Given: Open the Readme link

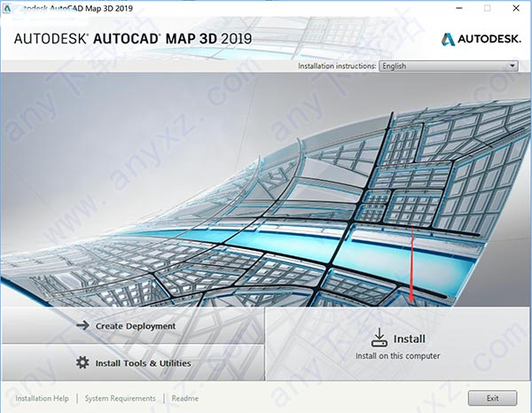Looking at the screenshot, I should (x=185, y=399).
